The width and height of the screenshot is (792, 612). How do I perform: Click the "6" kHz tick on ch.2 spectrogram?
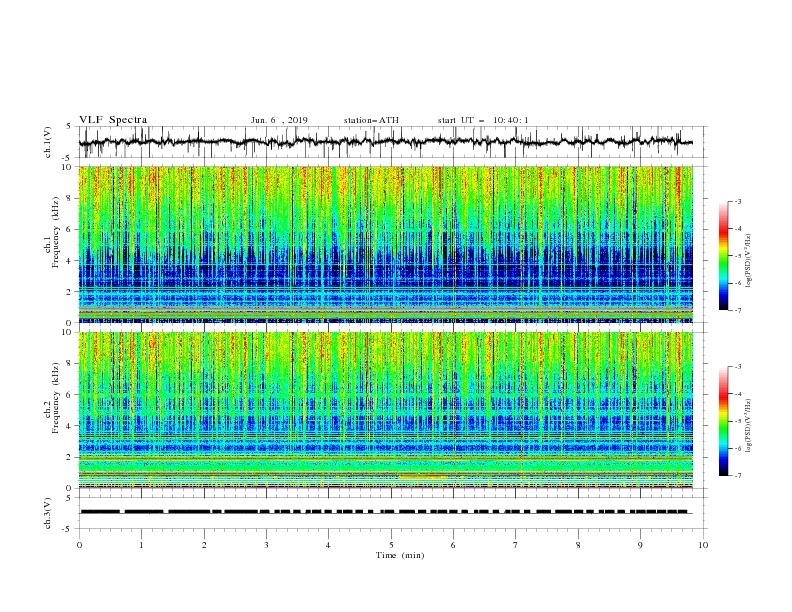pos(71,395)
